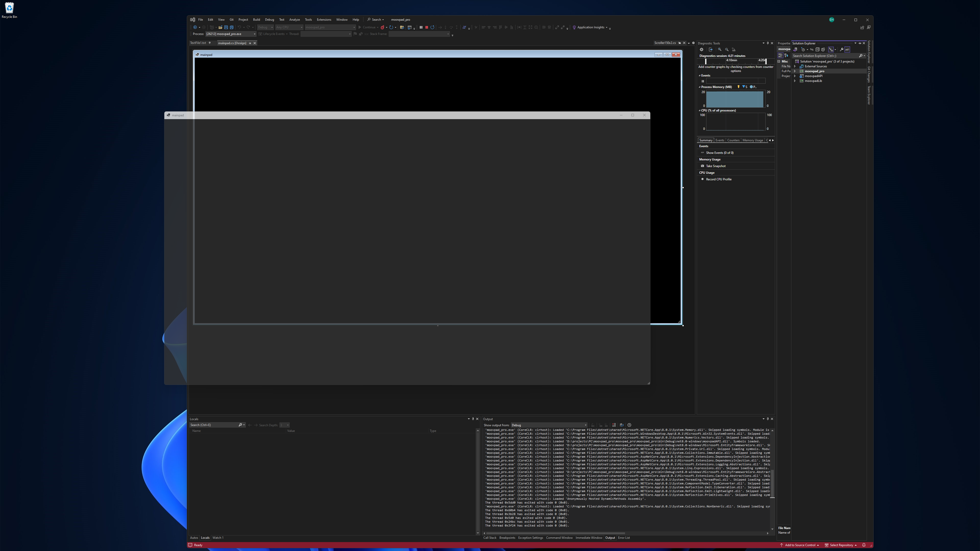
Task: Open file icon in main toolbar
Action: [x=221, y=27]
